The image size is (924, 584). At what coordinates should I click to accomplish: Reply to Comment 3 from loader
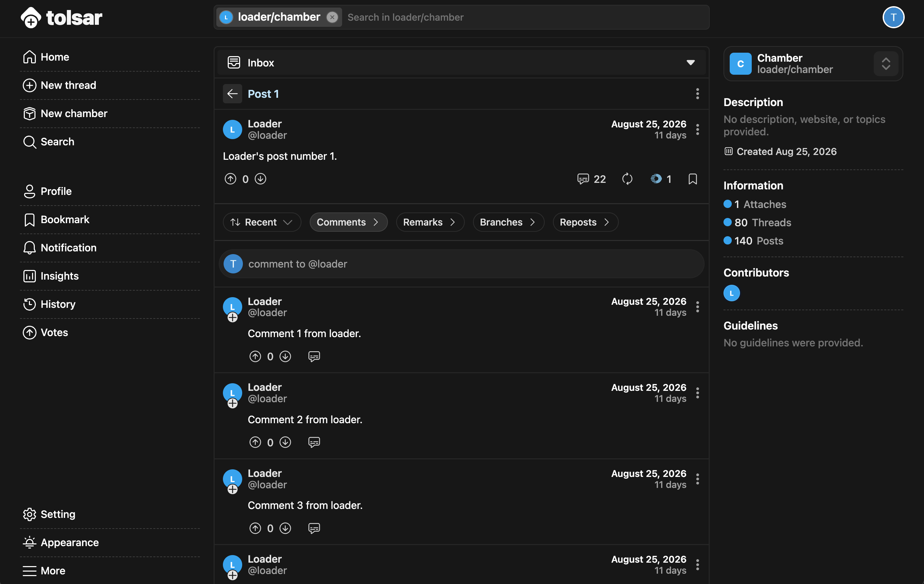314,528
